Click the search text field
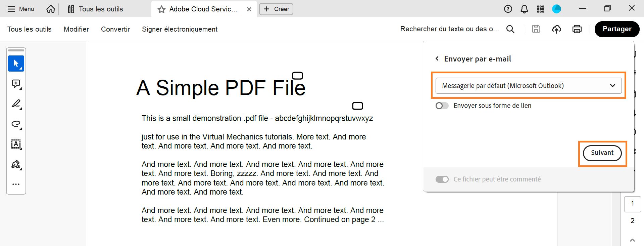 [449, 29]
